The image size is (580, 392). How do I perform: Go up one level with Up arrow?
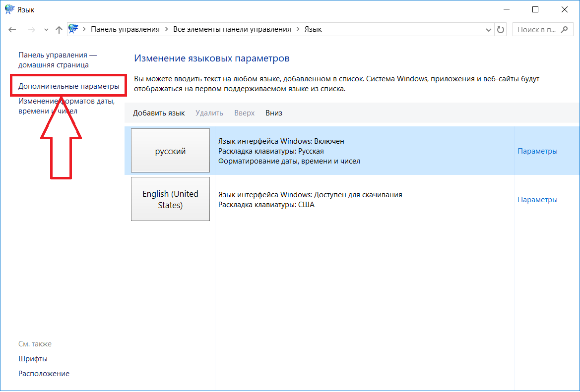click(x=59, y=30)
